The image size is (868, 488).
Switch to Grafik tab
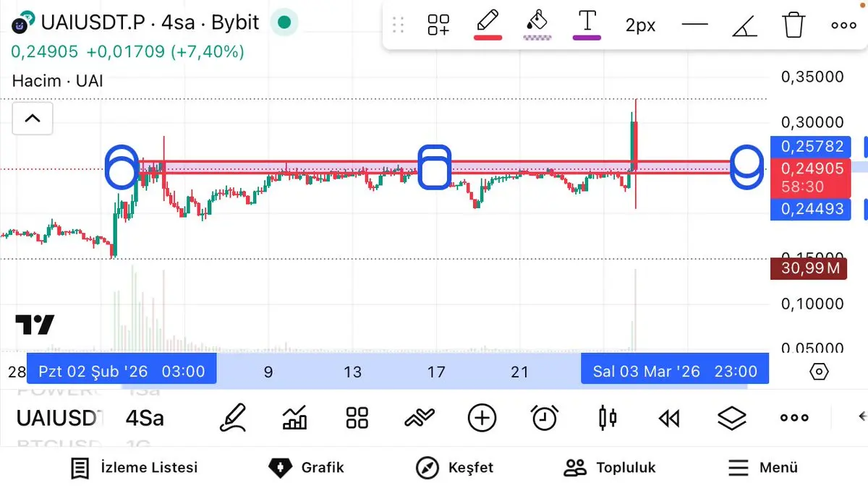(x=306, y=468)
